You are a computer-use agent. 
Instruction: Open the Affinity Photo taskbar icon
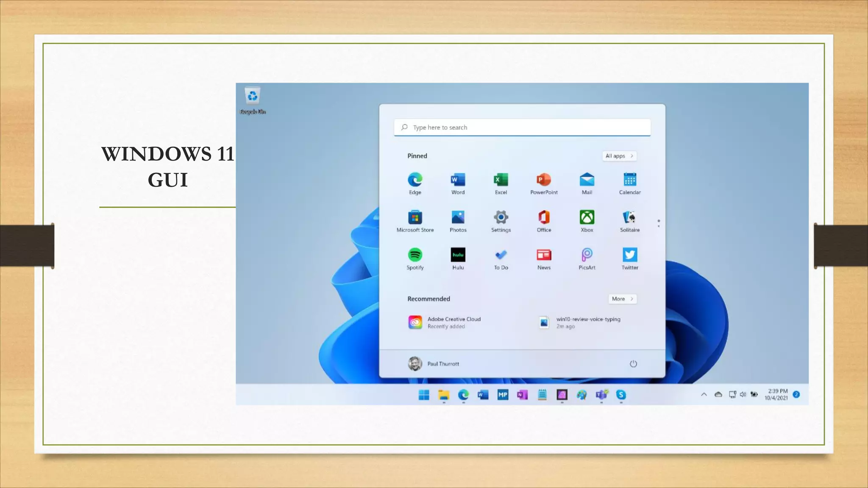point(562,395)
